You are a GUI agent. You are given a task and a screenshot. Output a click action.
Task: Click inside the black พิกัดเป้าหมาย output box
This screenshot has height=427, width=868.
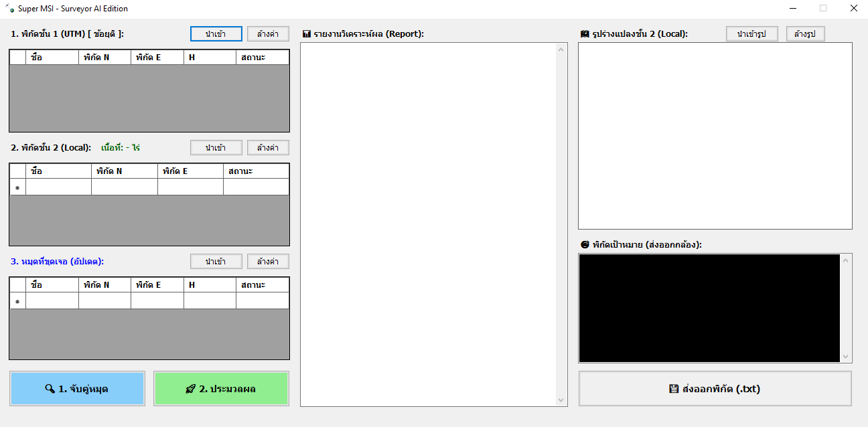pos(709,308)
